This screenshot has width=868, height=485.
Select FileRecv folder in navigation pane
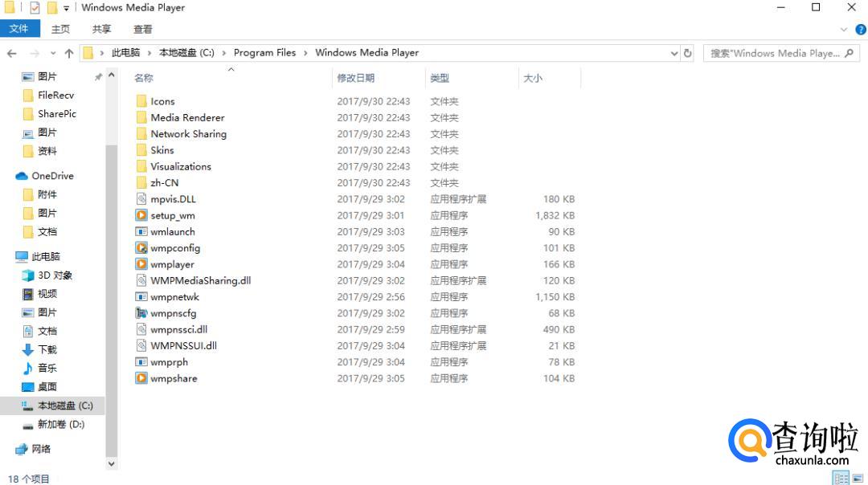click(x=55, y=95)
